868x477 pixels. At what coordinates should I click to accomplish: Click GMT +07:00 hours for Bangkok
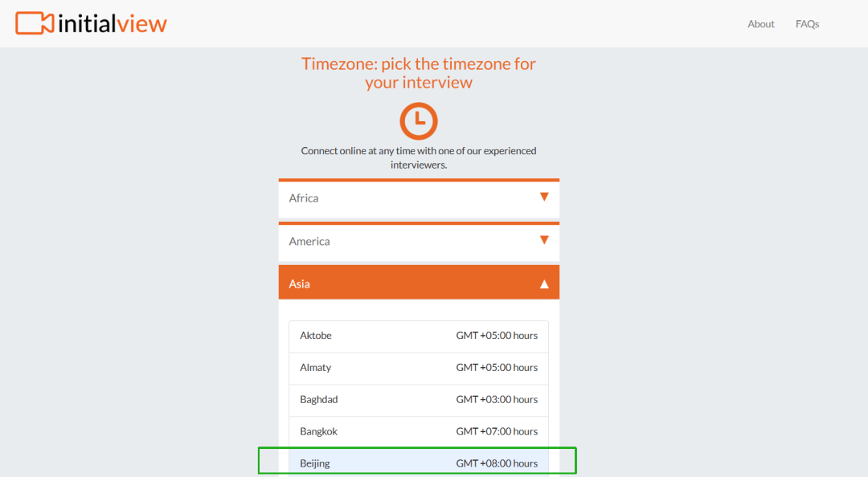pos(497,431)
